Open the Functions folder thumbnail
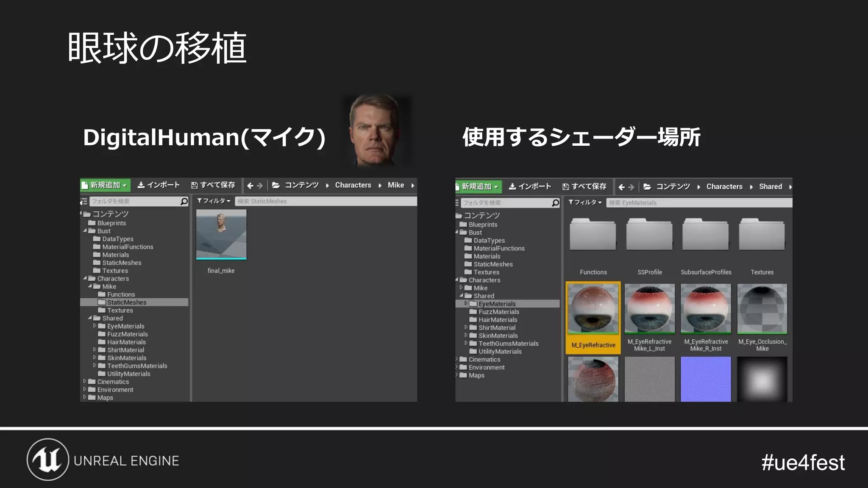The image size is (868, 488). tap(593, 235)
